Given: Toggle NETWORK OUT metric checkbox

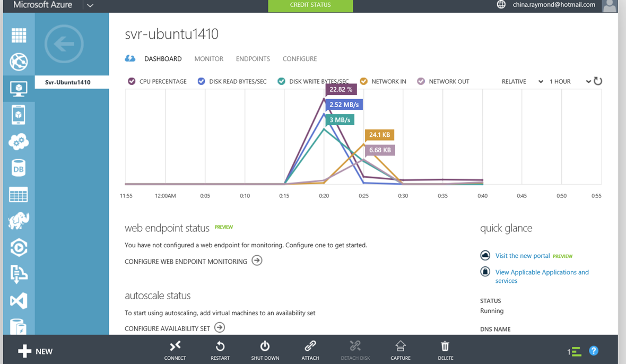Looking at the screenshot, I should [x=421, y=81].
